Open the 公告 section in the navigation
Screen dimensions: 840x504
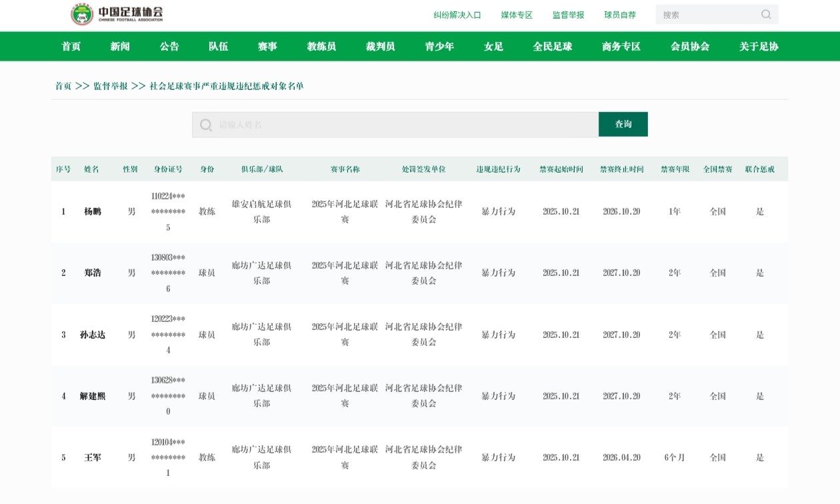point(169,46)
